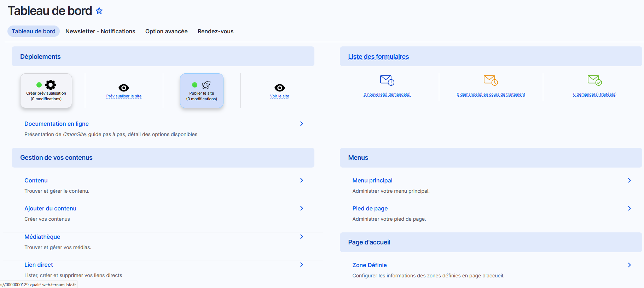This screenshot has height=288, width=644.
Task: Click the orange envelope icon for pending requests
Action: [x=491, y=80]
